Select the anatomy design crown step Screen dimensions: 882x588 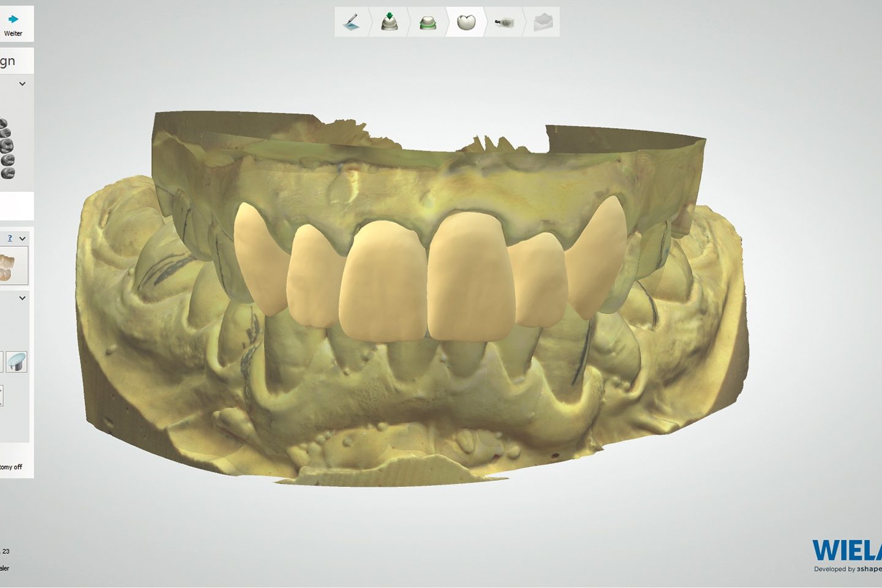pos(466,23)
